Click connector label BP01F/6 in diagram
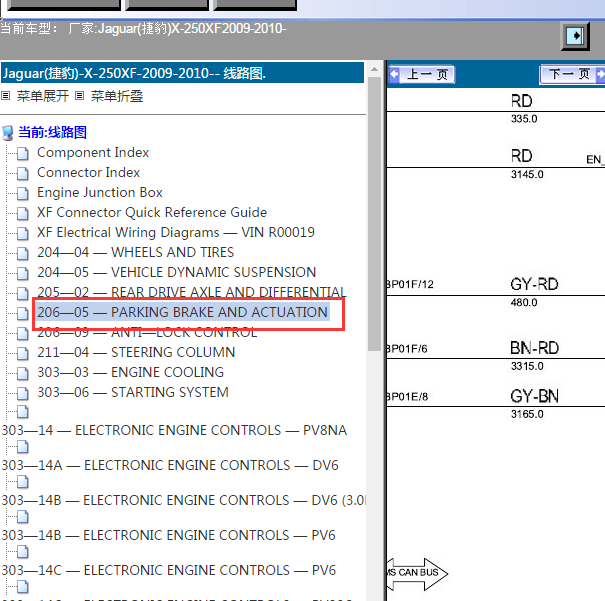Image resolution: width=605 pixels, height=601 pixels. (x=407, y=349)
